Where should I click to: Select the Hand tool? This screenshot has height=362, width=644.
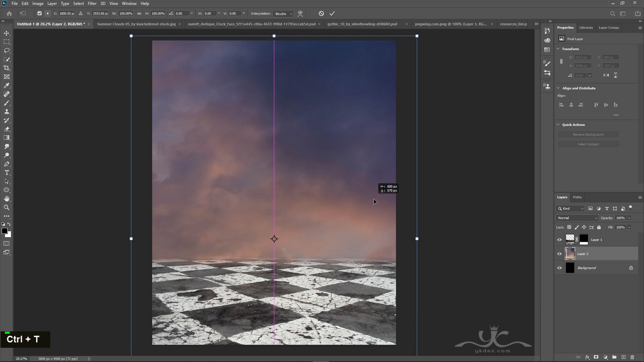click(7, 199)
